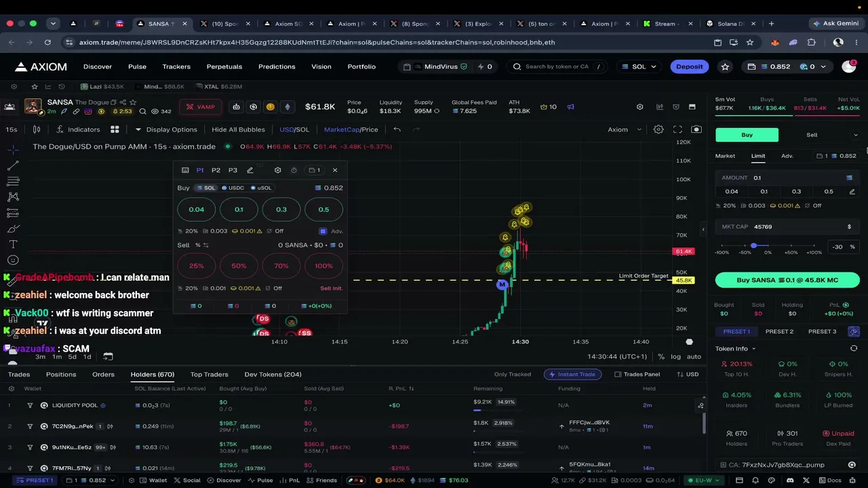Open the SANSA Instagram link
Screen dimensions: 868x488
click(87, 111)
